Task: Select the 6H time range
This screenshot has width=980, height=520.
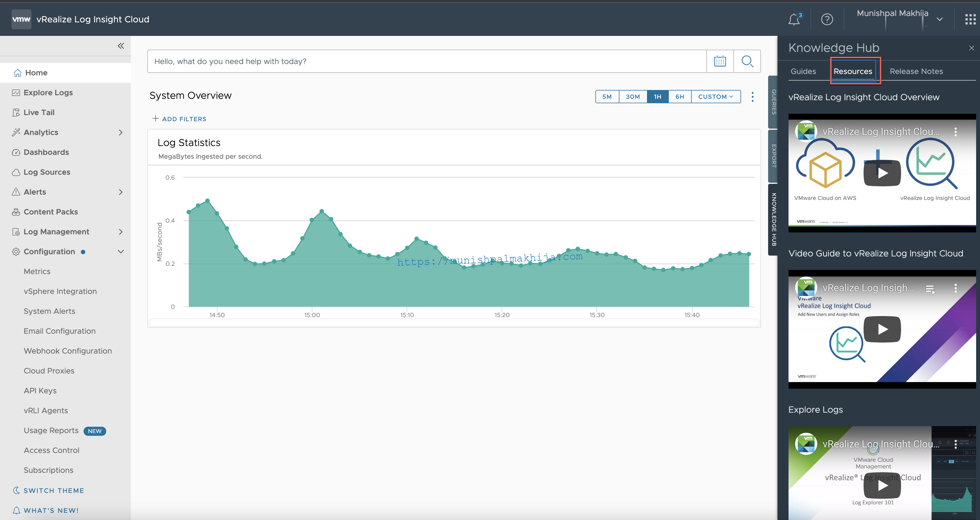Action: [680, 97]
